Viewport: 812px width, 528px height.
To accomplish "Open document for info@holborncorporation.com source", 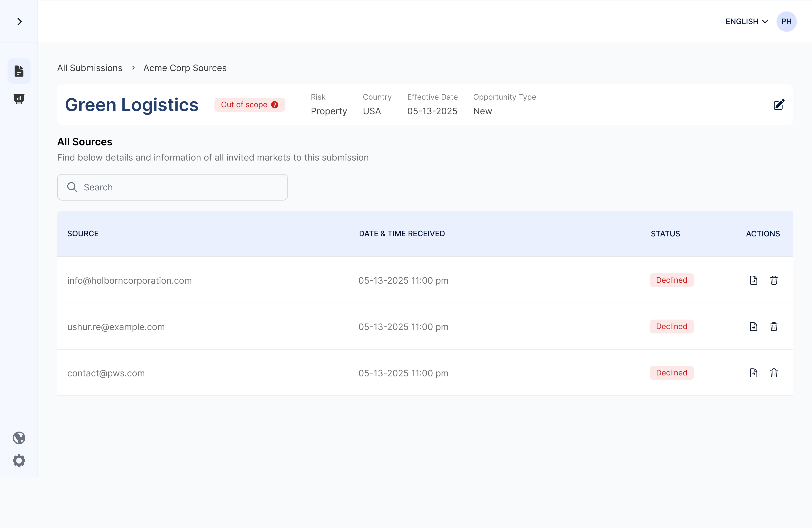I will coord(753,280).
